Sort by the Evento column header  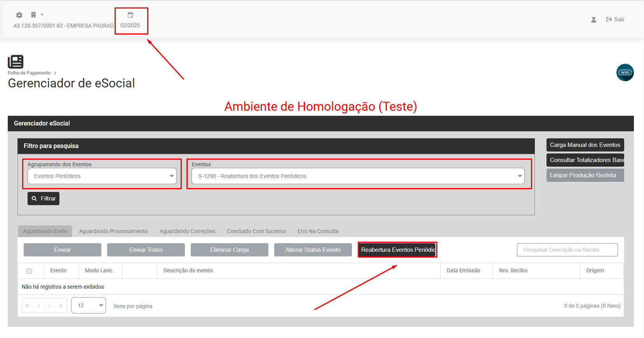tap(58, 270)
